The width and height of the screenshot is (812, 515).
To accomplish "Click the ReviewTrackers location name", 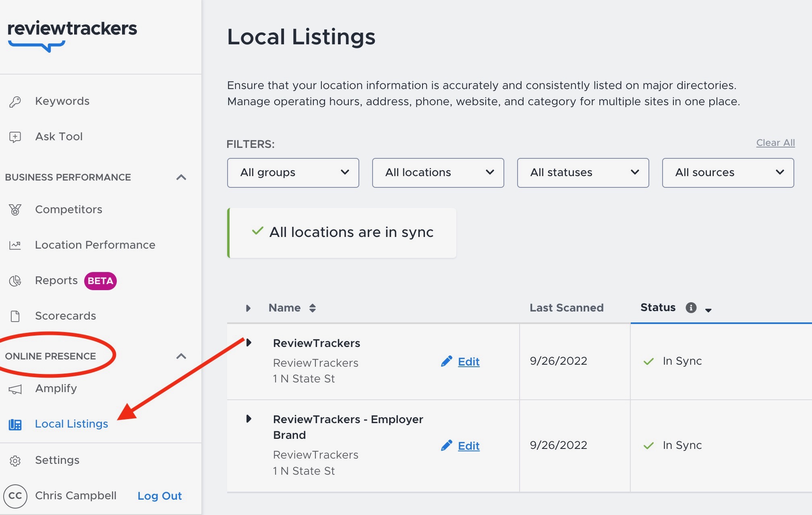I will (317, 343).
